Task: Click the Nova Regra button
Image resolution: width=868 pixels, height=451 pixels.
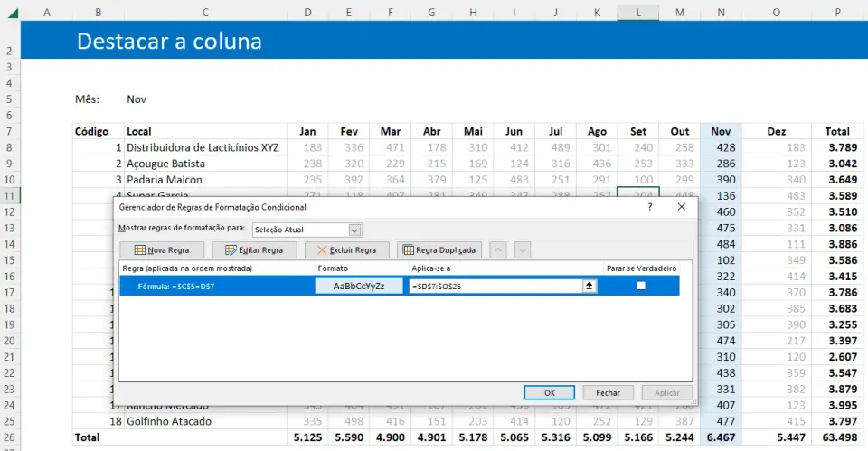Action: point(162,250)
